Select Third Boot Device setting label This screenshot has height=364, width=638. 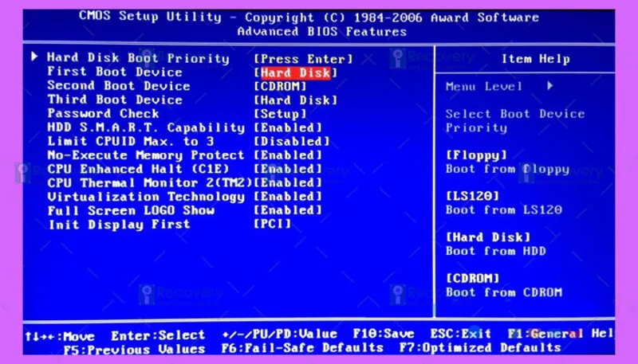click(x=115, y=100)
